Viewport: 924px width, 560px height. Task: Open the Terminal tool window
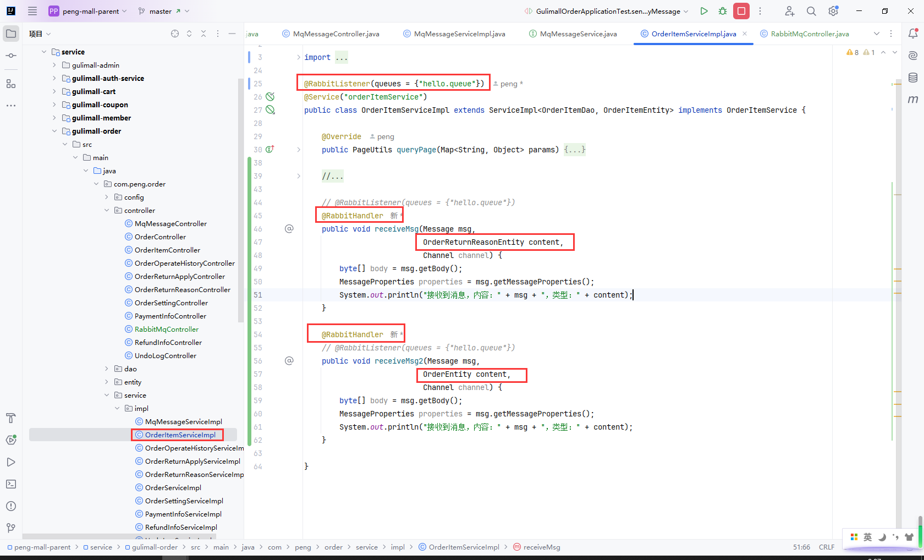click(11, 484)
